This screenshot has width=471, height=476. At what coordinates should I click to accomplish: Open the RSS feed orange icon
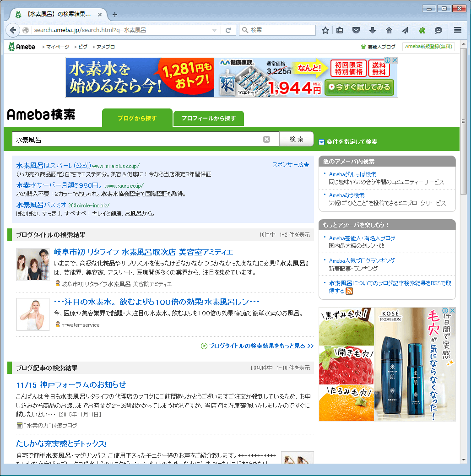[349, 291]
